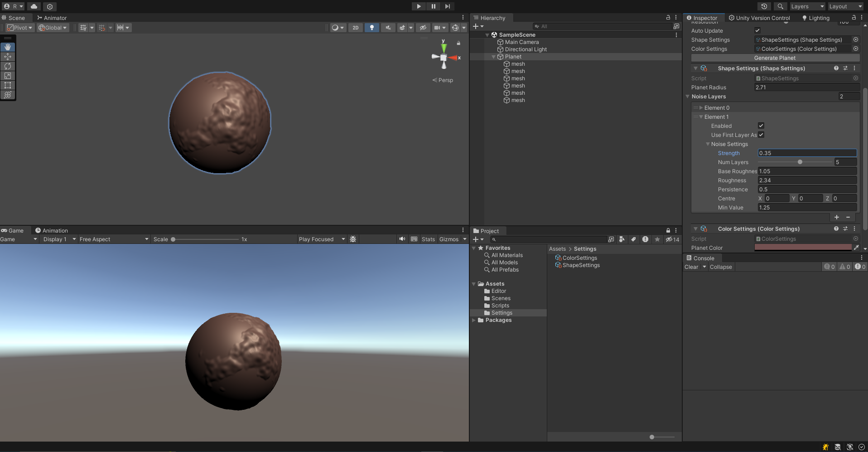Collapse Element 1 noise layer
This screenshot has height=452, width=868.
click(701, 117)
